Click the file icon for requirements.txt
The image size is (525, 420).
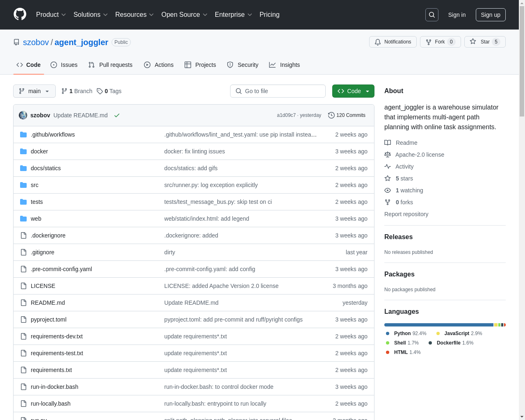point(23,370)
